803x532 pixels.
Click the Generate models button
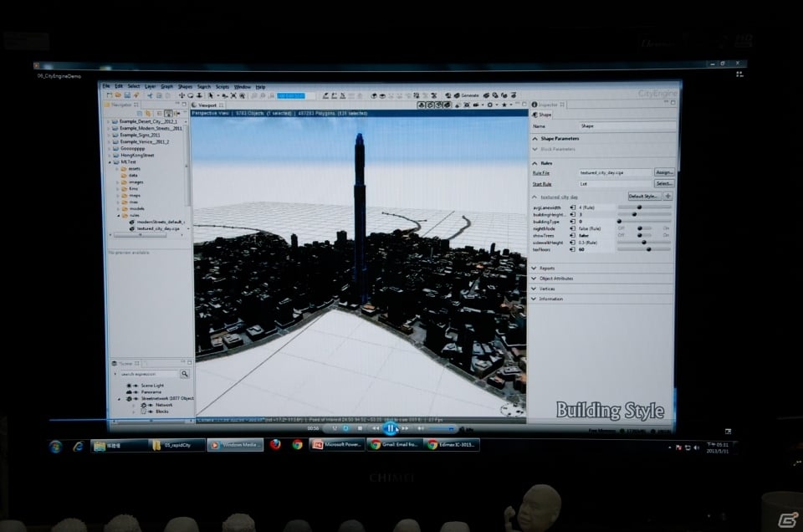coord(465,95)
